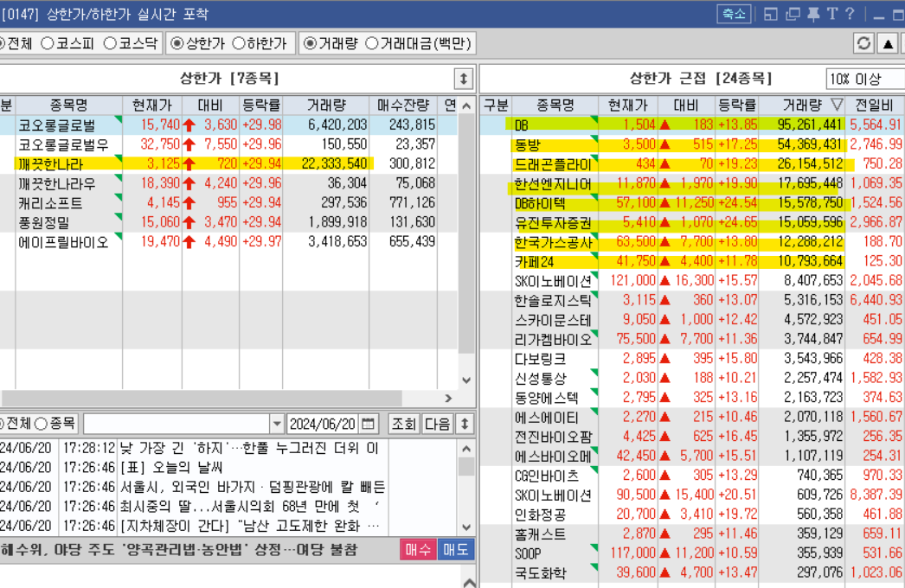Open help via the question mark icon
Image resolution: width=905 pixels, height=588 pixels.
click(x=850, y=14)
